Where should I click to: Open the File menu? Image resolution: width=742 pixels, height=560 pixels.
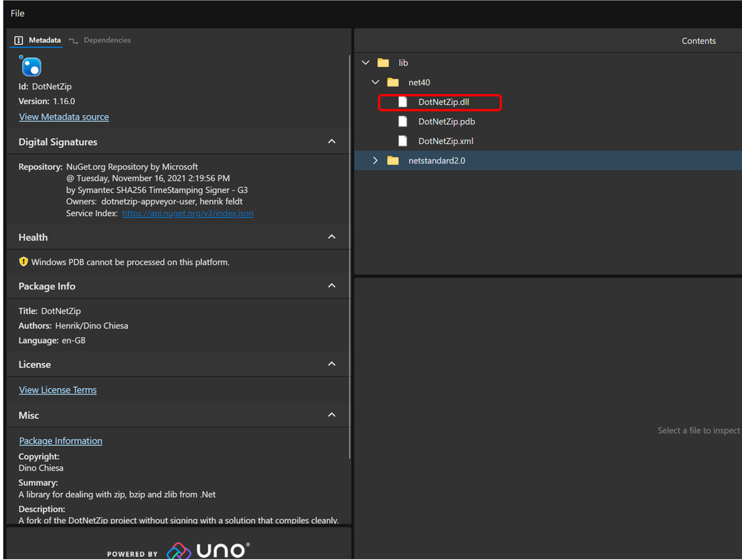click(x=18, y=13)
